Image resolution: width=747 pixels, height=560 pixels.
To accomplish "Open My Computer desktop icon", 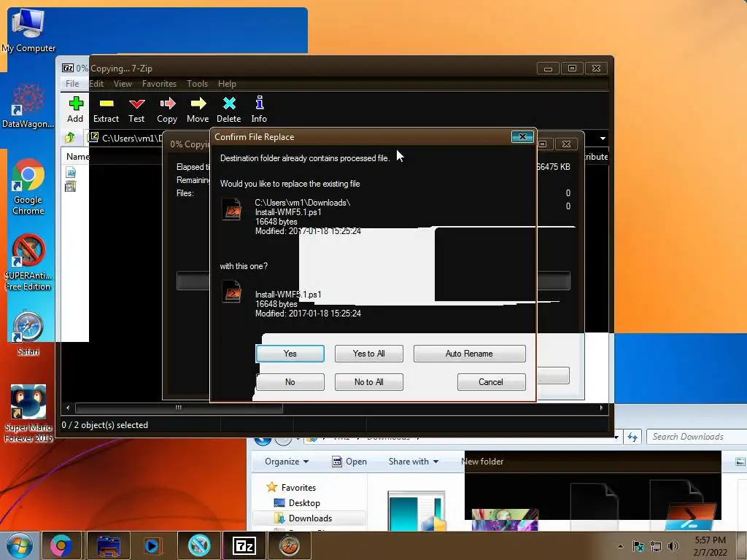I will point(28,30).
